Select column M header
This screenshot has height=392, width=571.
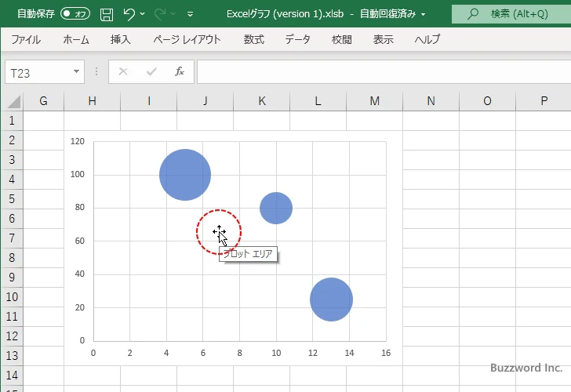point(374,101)
